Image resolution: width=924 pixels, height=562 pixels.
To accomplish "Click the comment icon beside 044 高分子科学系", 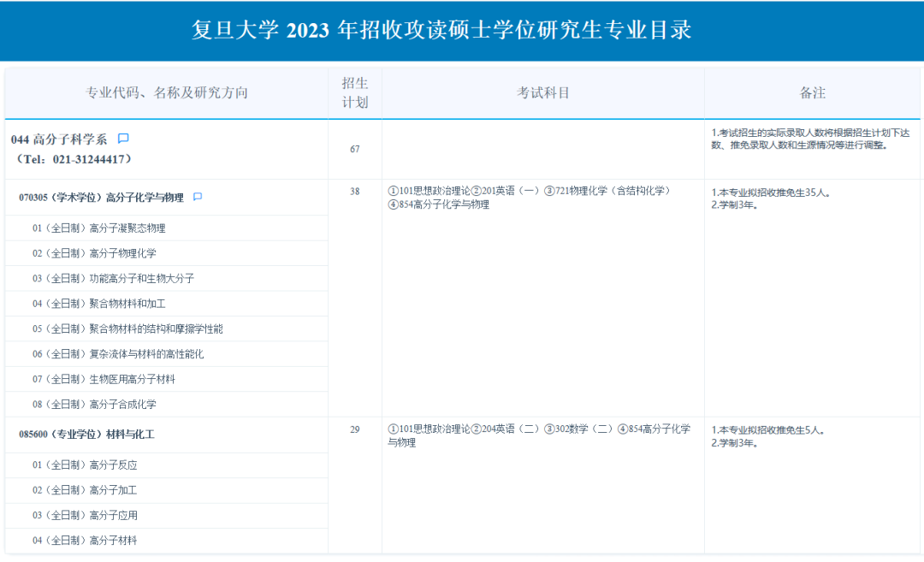I will pos(123,139).
